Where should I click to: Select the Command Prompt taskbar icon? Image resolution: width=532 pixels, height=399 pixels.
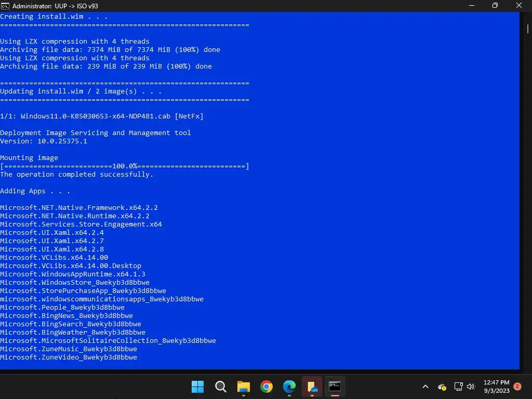(x=335, y=387)
